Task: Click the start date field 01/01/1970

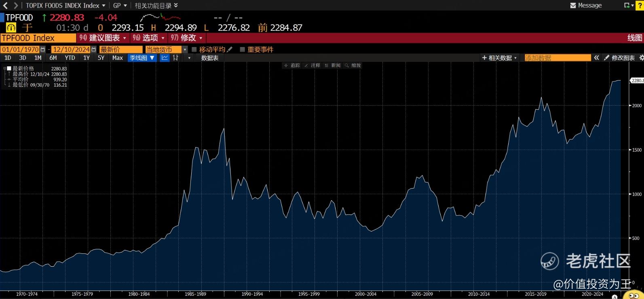Action: tap(20, 49)
